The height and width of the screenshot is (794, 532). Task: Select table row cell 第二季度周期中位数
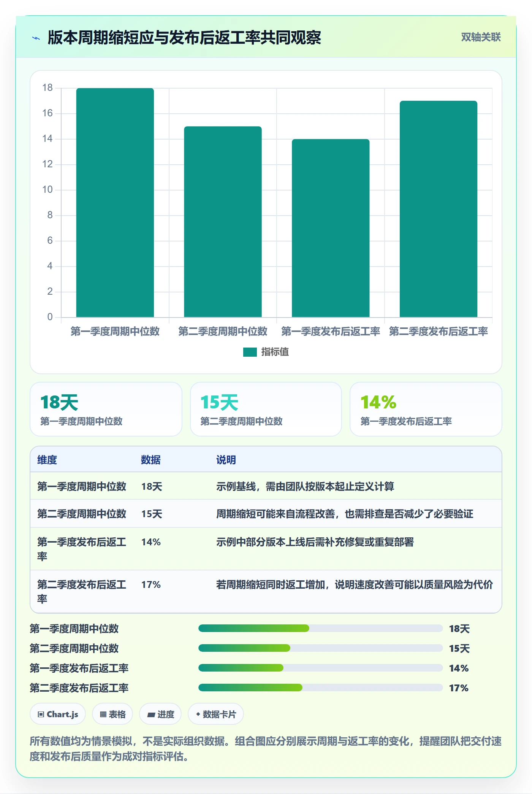point(82,514)
